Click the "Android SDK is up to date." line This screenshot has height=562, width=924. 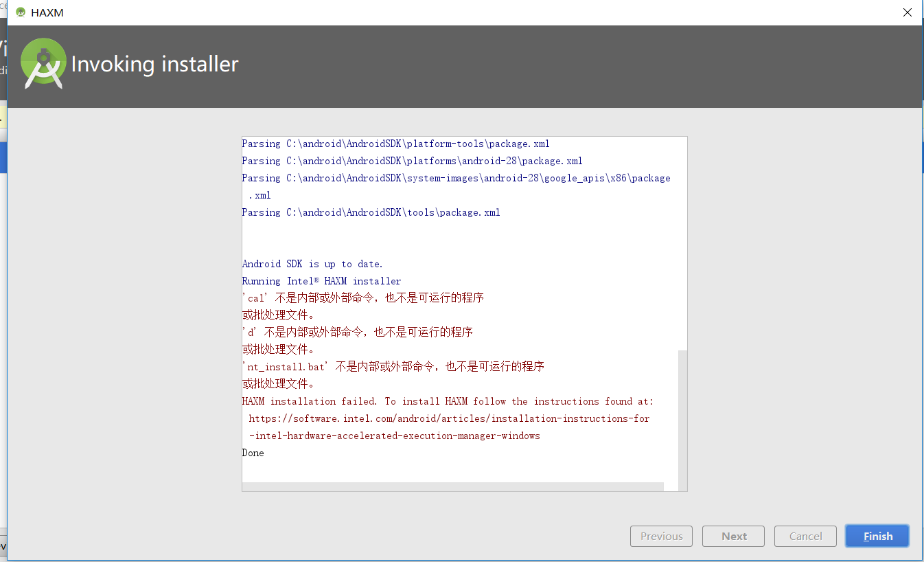click(x=313, y=264)
